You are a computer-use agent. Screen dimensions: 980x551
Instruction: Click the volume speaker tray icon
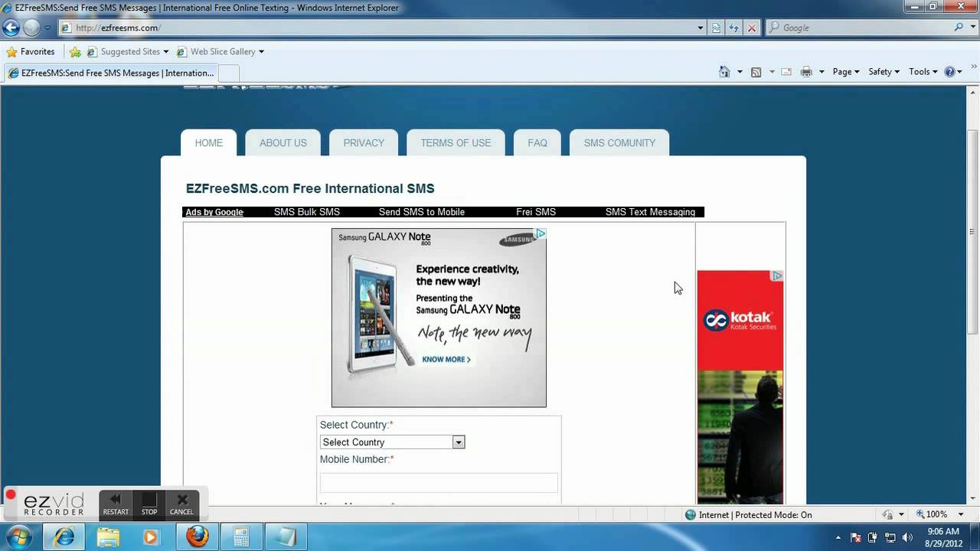pos(908,537)
